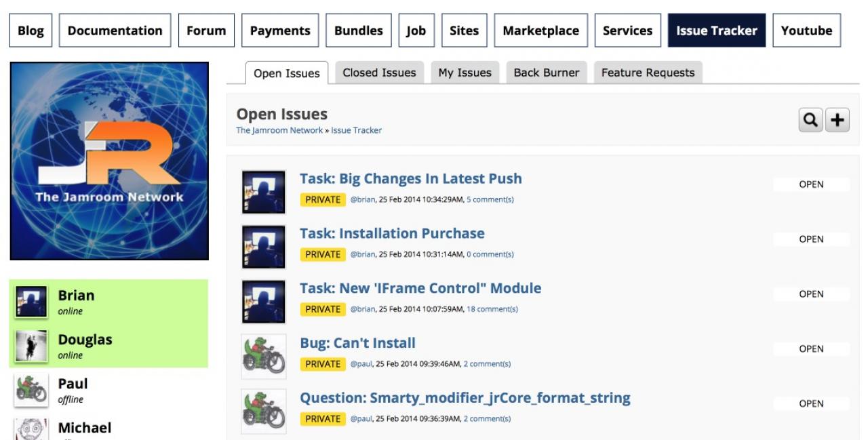Click PRIVATE badge under New 'IFrame Control' Module
868x440 pixels.
323,309
